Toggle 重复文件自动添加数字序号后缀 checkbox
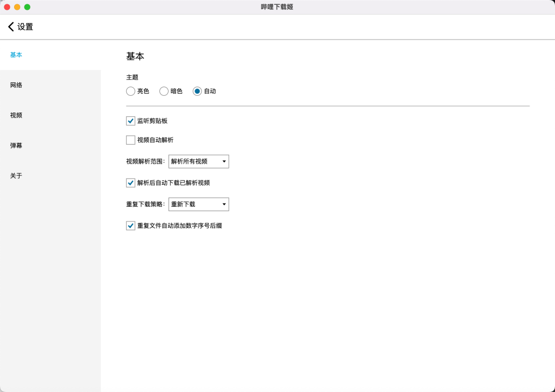 tap(131, 226)
